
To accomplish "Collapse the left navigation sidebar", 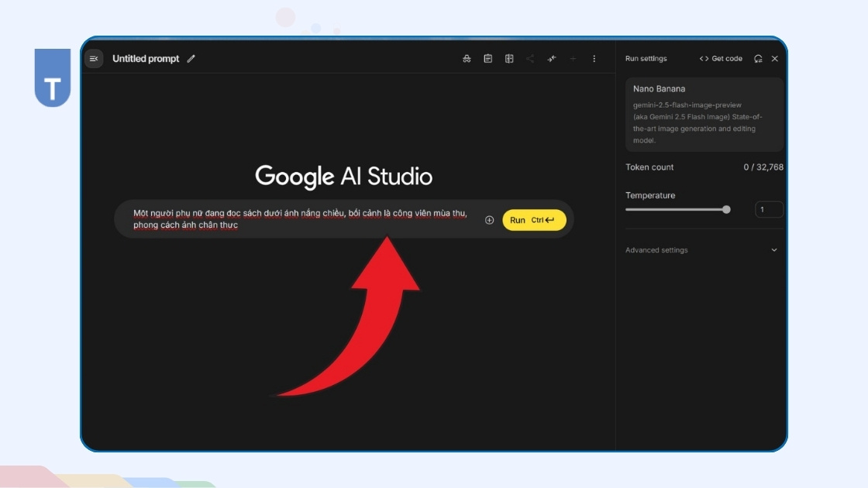I will 93,58.
